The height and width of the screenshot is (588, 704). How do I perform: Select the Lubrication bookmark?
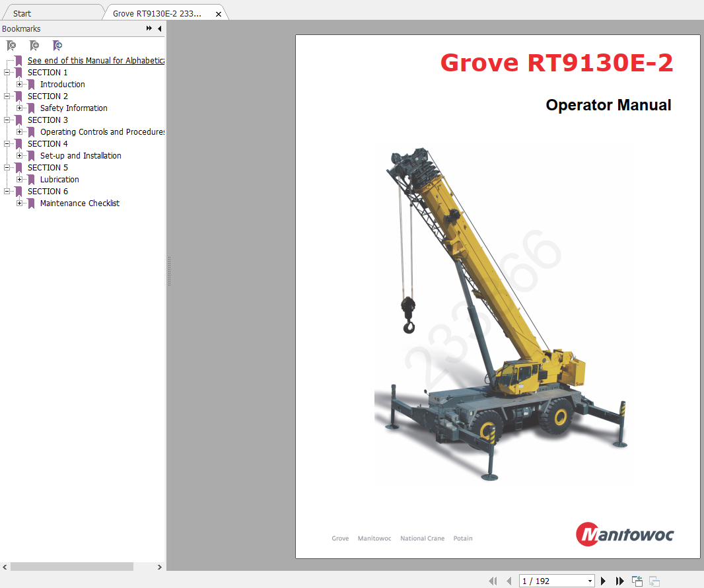[59, 180]
